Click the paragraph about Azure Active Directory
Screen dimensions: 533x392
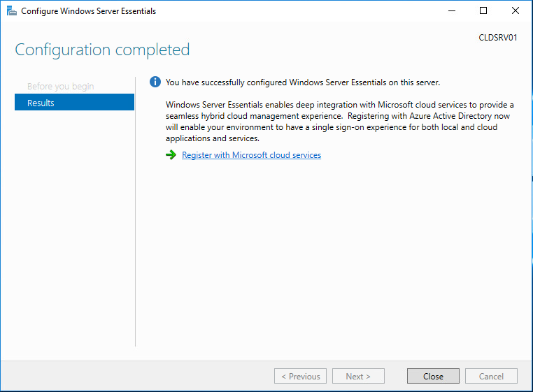[339, 122]
